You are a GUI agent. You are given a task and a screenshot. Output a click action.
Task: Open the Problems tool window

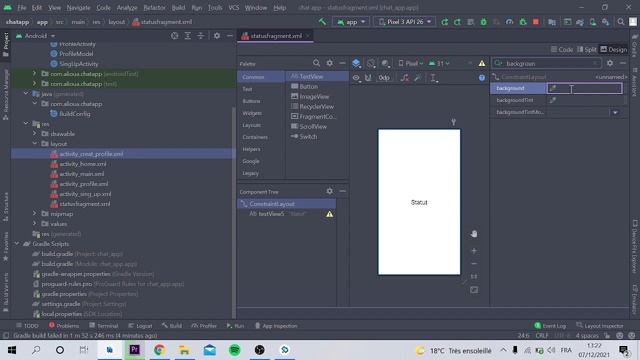tap(64, 326)
